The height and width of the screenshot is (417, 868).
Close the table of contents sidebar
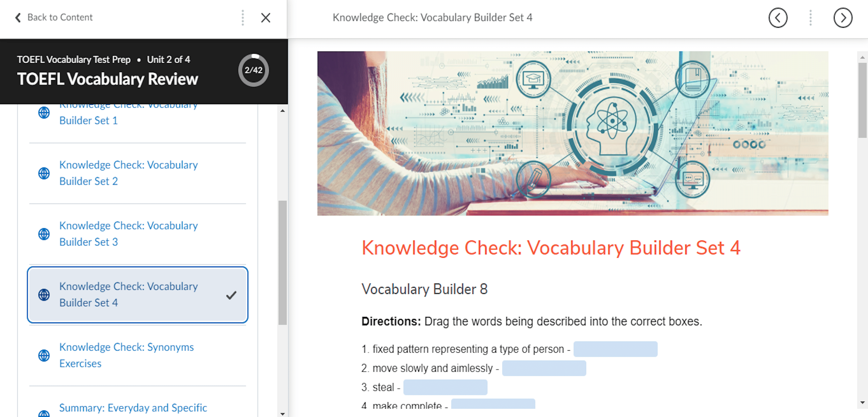pyautogui.click(x=265, y=18)
